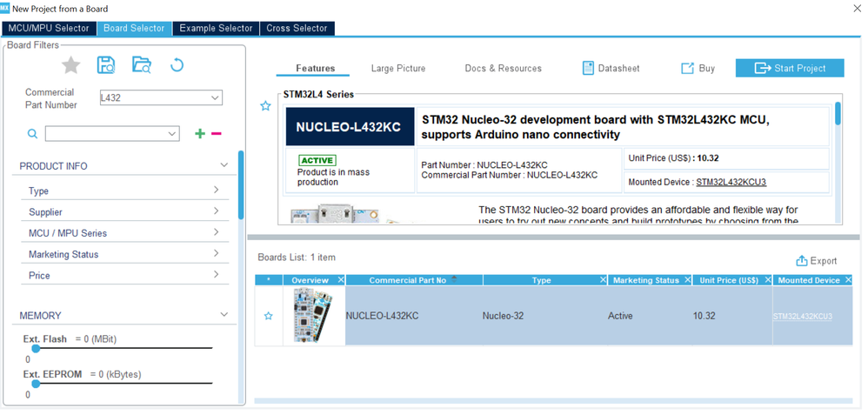The height and width of the screenshot is (415, 868).
Task: Select the Board Selector tab
Action: pyautogui.click(x=134, y=28)
